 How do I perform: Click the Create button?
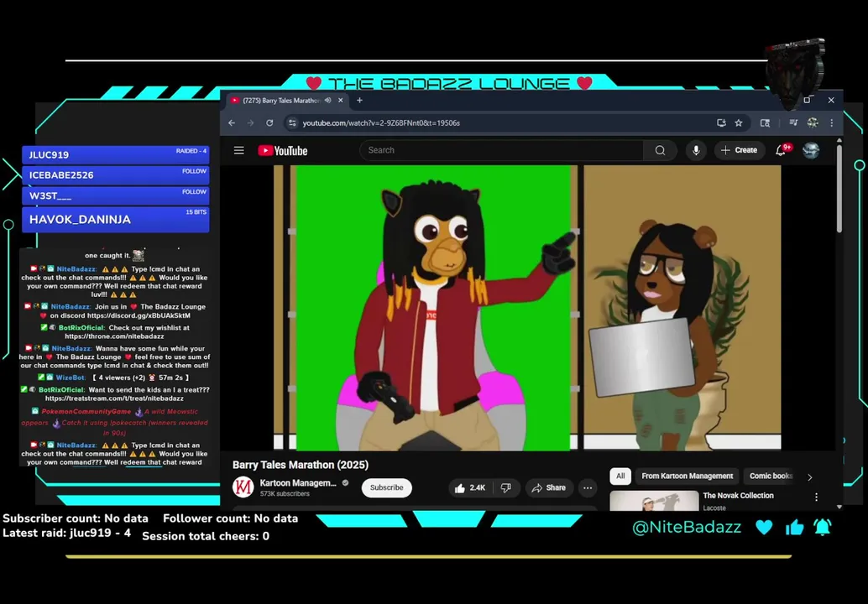point(739,150)
